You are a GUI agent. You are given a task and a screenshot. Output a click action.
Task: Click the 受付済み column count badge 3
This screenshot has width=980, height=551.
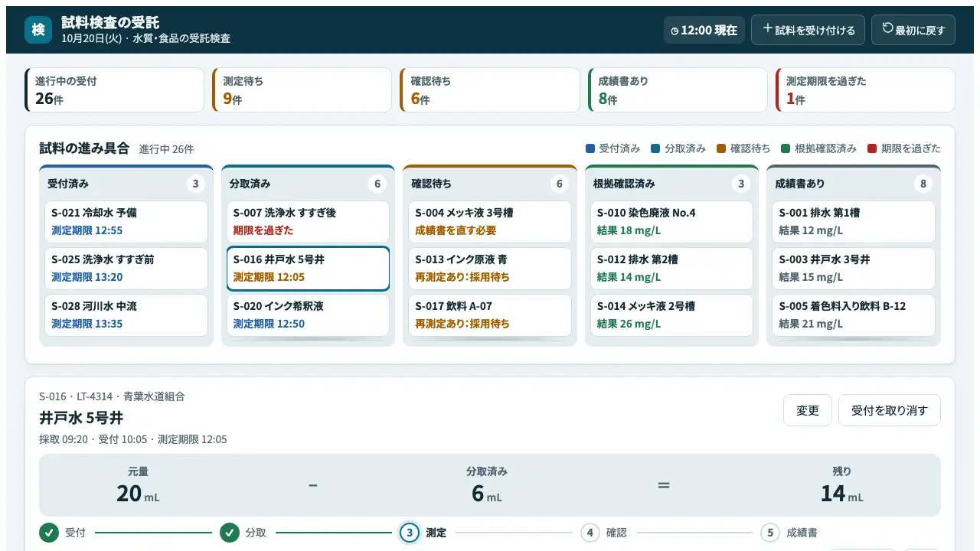pos(196,184)
